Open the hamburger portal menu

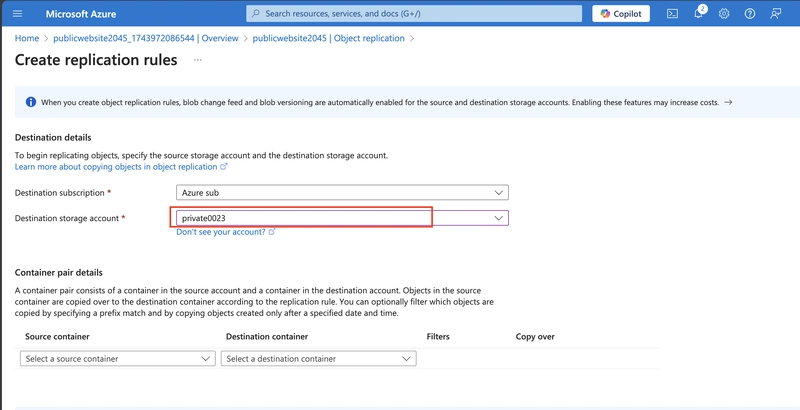[x=17, y=14]
